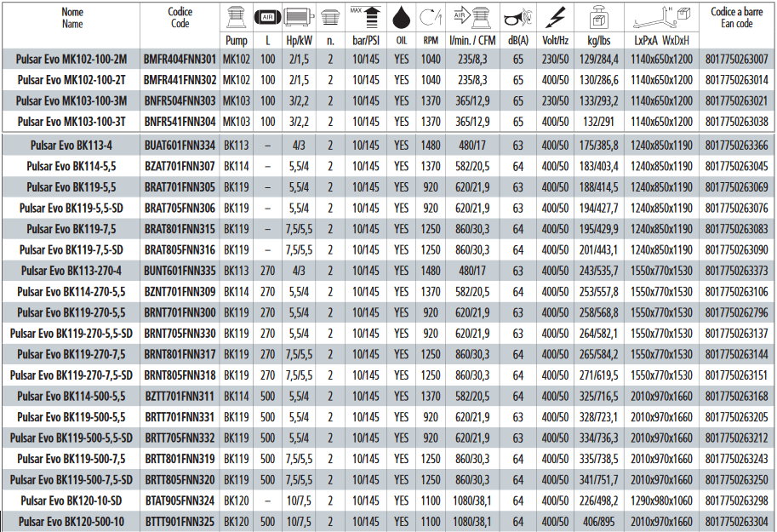Screen dimensions: 777x532
Task: Click the electric motor icon
Action: click(x=299, y=17)
